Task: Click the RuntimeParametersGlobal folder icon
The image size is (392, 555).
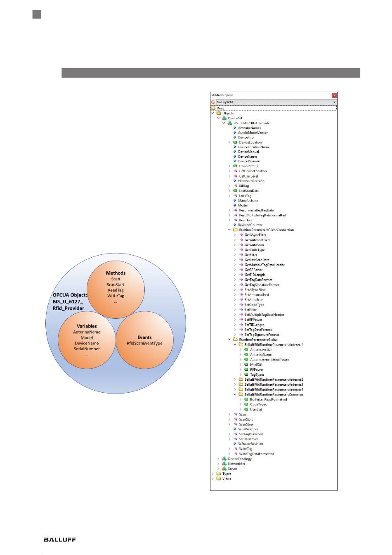Action: [x=235, y=339]
